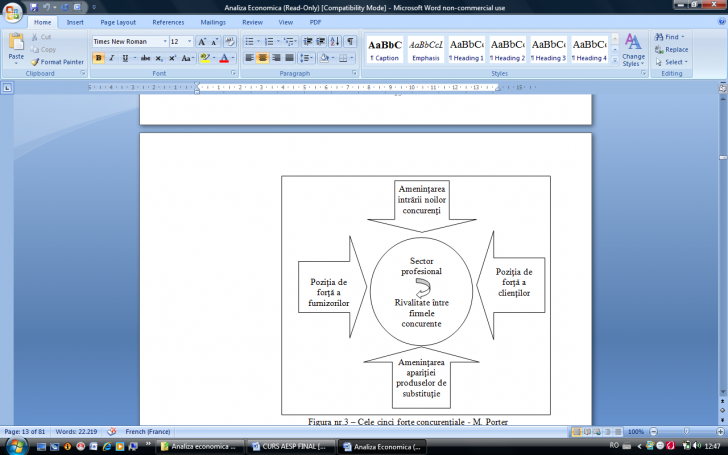
Task: Toggle center text alignment
Action: [x=262, y=58]
